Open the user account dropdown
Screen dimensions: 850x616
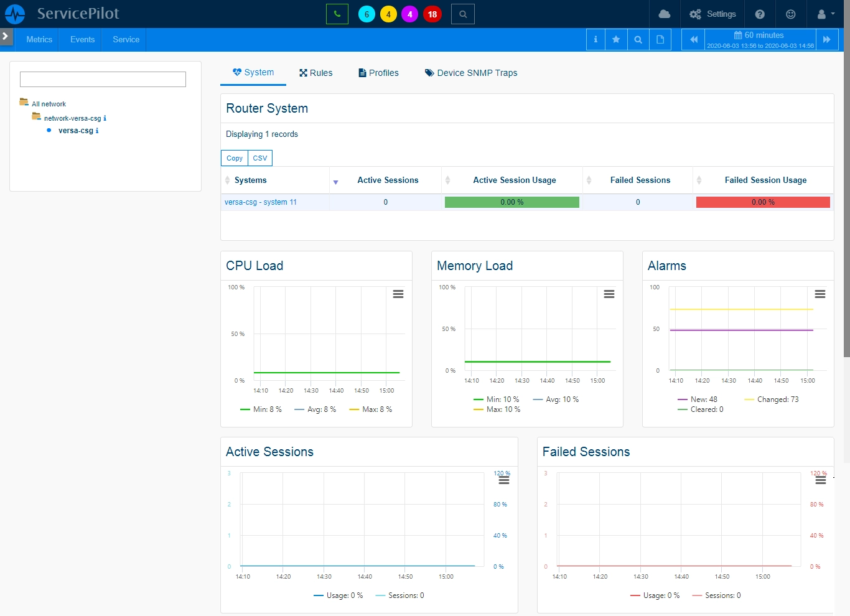[825, 14]
